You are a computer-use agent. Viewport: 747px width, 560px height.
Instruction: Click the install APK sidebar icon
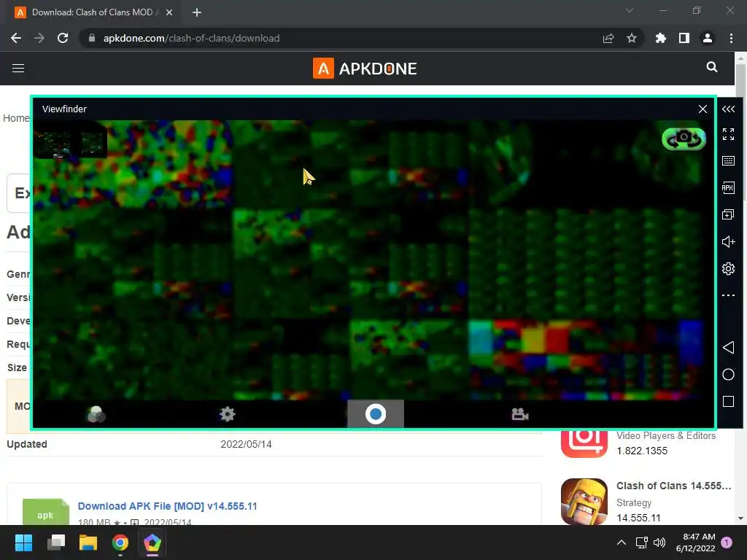[728, 187]
